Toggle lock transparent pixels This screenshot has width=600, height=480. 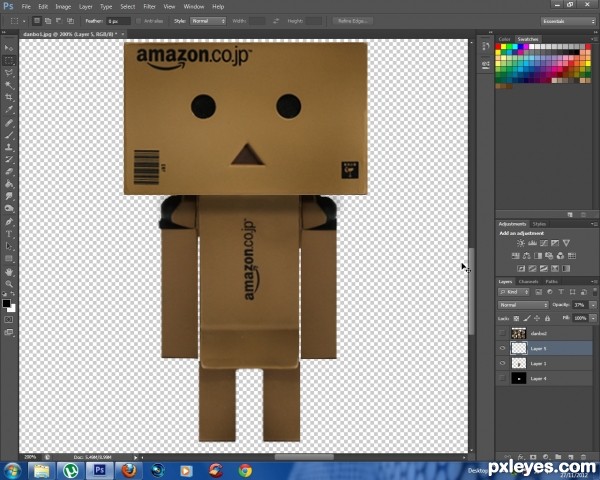(516, 318)
